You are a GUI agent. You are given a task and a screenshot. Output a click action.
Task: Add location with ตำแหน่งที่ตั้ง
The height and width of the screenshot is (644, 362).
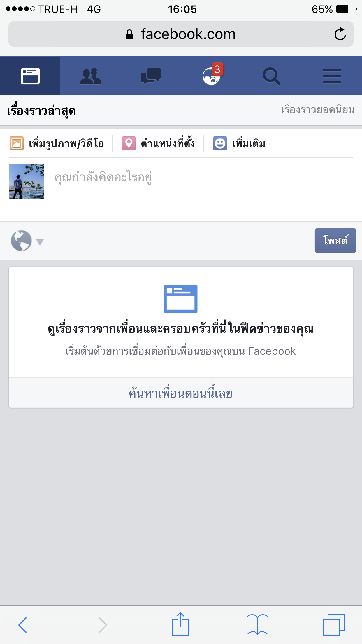click(158, 143)
